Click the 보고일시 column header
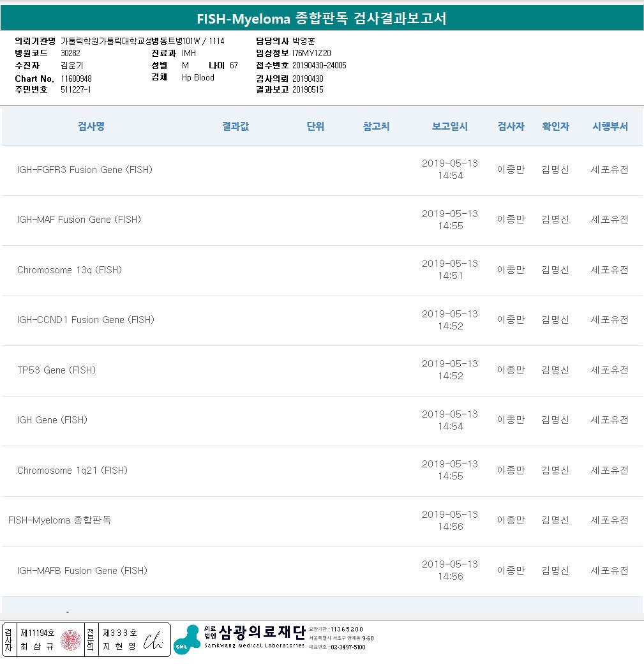This screenshot has height=664, width=644. point(449,126)
